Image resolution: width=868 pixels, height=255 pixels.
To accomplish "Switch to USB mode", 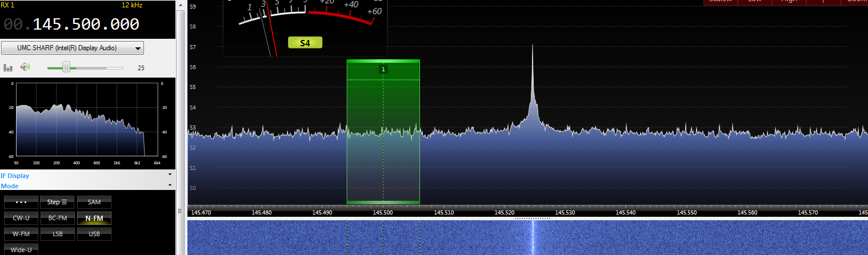I will tap(94, 233).
